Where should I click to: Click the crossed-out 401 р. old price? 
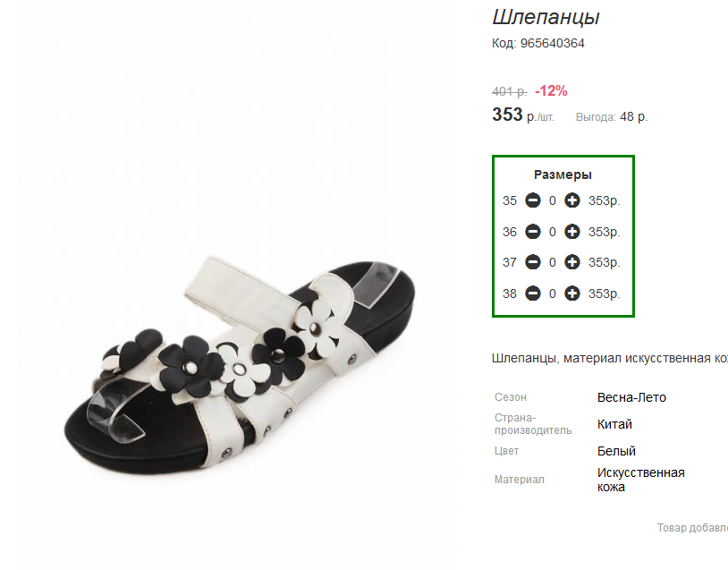[x=509, y=91]
